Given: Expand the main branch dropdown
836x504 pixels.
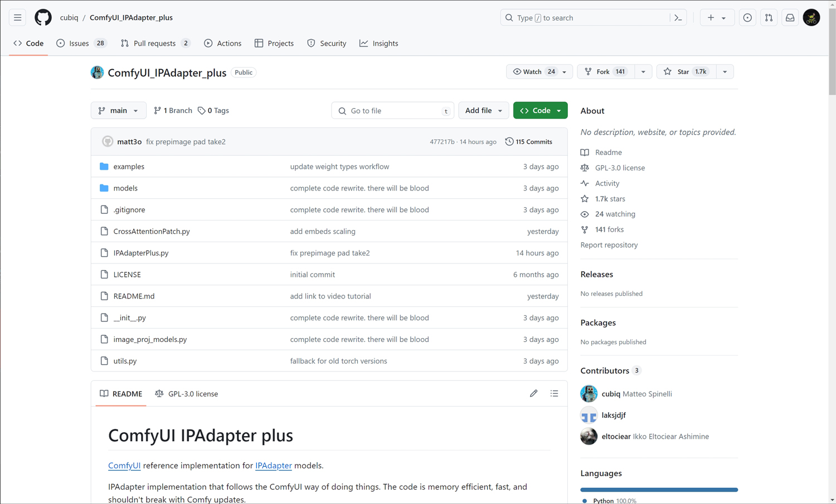Looking at the screenshot, I should [118, 111].
